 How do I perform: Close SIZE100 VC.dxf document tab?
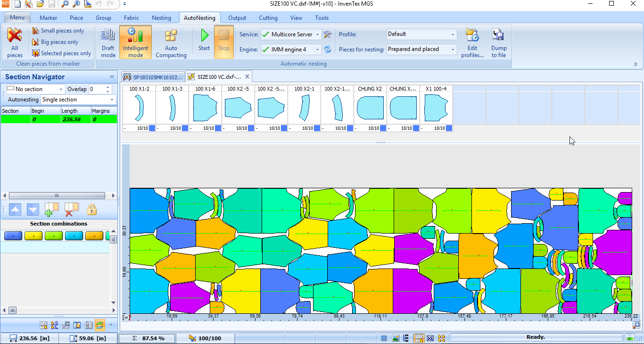coord(247,76)
